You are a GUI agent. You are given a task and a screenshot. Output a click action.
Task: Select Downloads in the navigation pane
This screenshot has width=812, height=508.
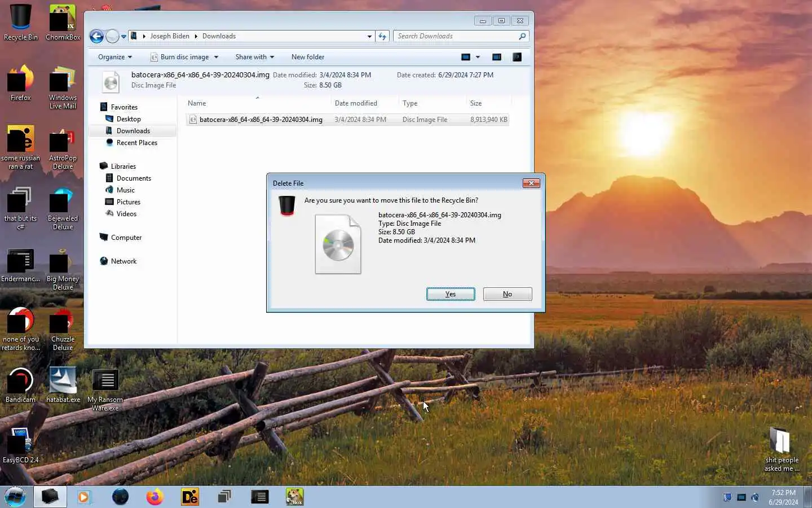tap(133, 131)
